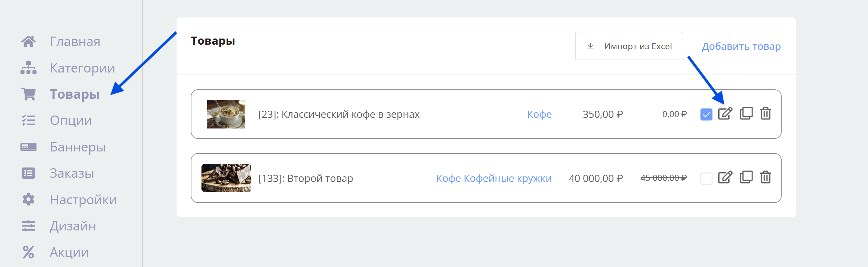Image resolution: width=868 pixels, height=267 pixels.
Task: Click the edit icon for Классический кофе в зернах
Action: 725,114
